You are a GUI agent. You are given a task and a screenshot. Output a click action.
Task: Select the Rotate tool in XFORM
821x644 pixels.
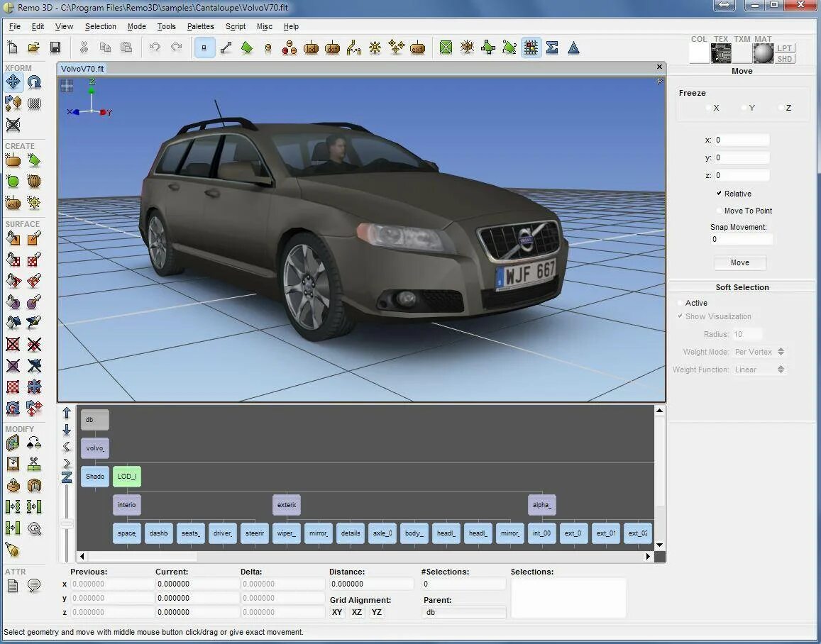(34, 82)
